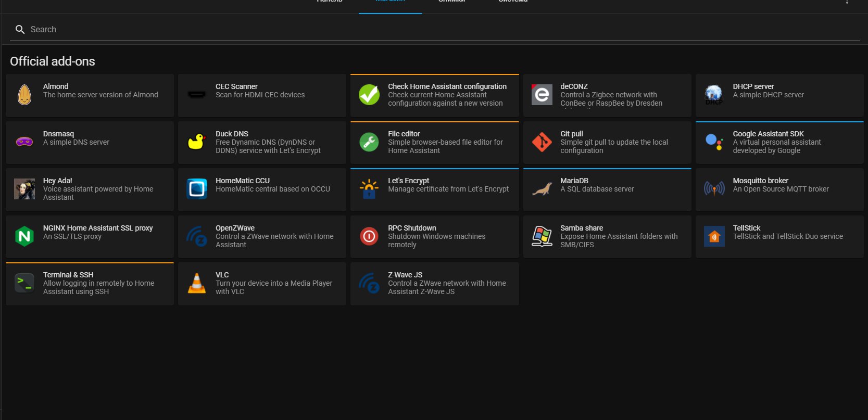This screenshot has height=420, width=868.
Task: Click the Almond nut icon
Action: coord(24,95)
